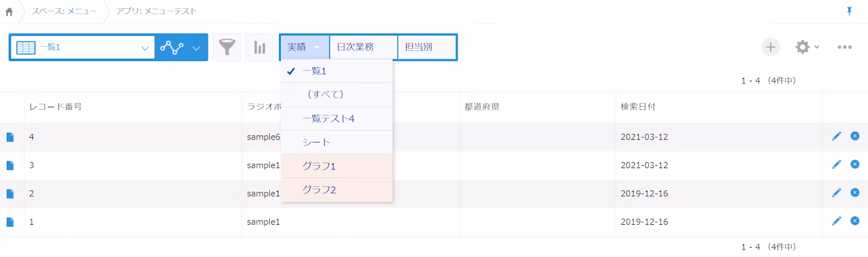Open the filter funnel icon

(228, 47)
